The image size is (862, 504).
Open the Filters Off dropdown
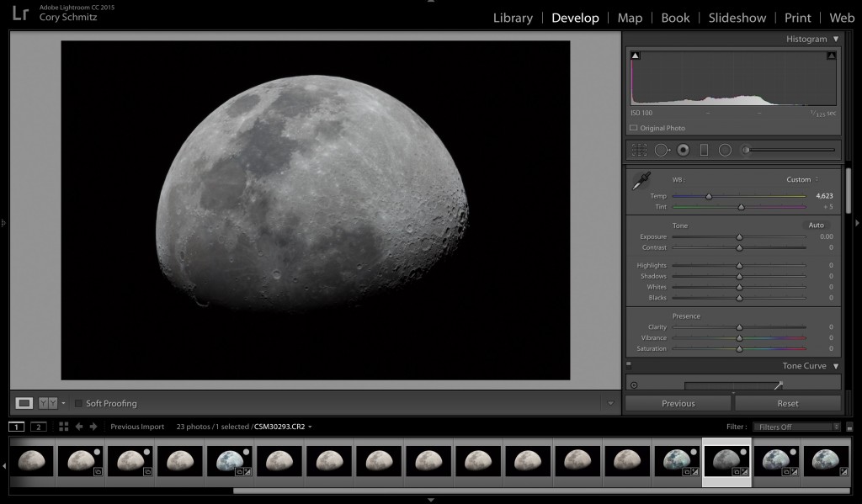coord(795,427)
